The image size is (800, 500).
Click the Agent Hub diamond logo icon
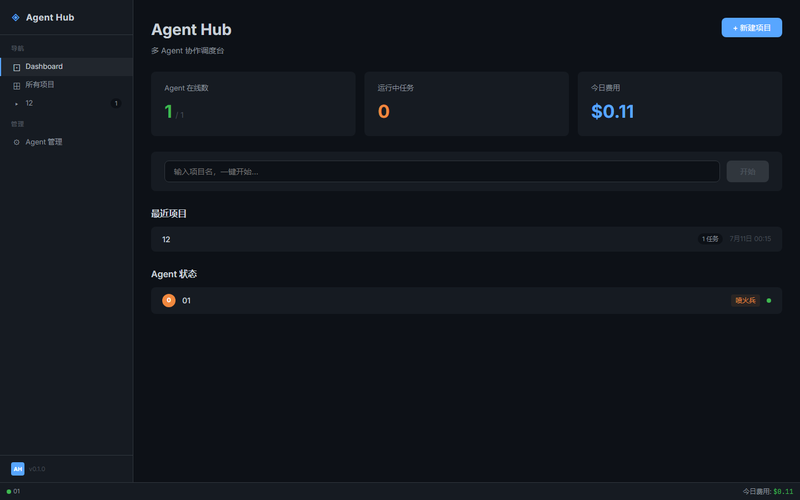(x=16, y=17)
